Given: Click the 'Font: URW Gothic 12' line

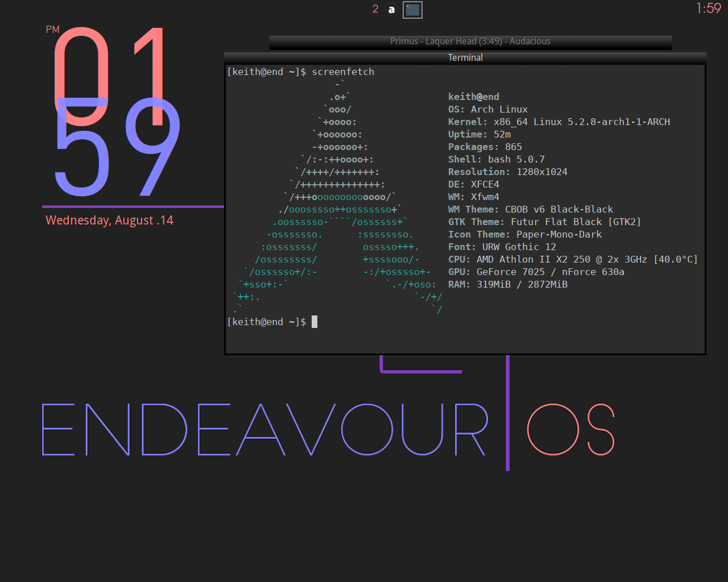Looking at the screenshot, I should coord(502,247).
